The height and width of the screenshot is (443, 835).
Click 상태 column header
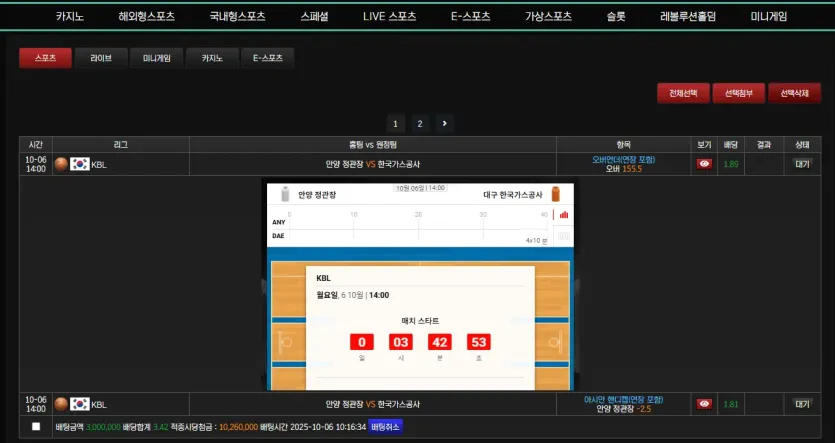(802, 145)
